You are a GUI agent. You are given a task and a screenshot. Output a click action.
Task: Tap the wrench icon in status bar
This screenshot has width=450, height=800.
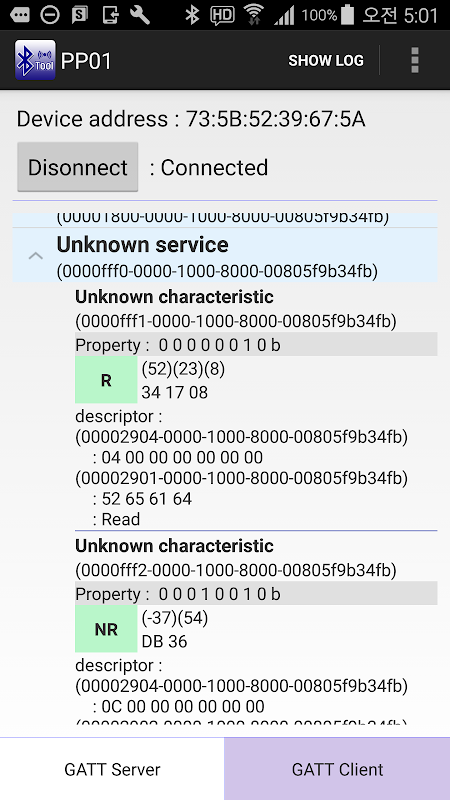pyautogui.click(x=140, y=15)
